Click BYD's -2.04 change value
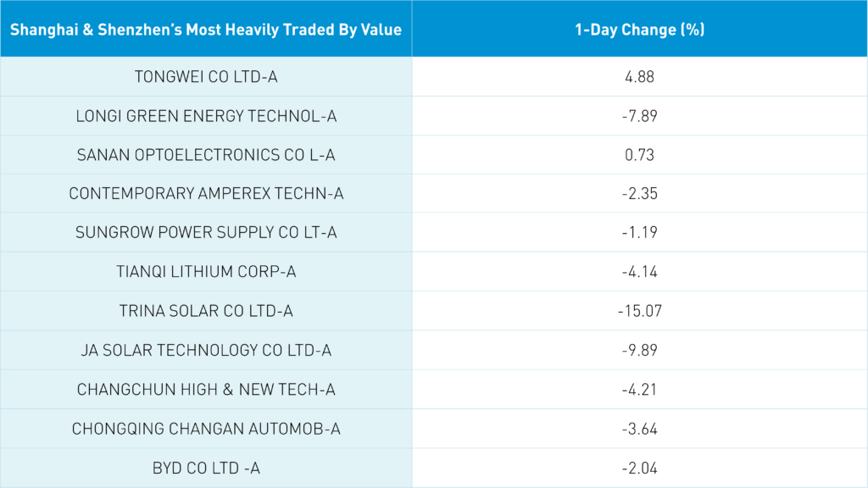Image resolution: width=868 pixels, height=488 pixels. click(640, 468)
